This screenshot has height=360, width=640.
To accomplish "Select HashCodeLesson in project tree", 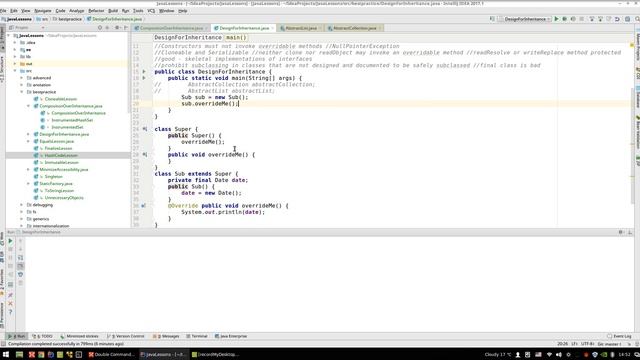I will 61,156.
